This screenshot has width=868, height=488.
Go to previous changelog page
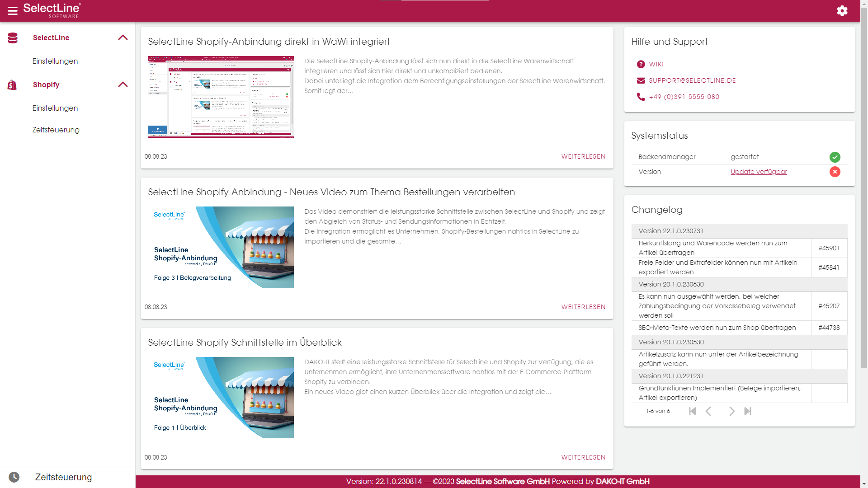tap(708, 411)
